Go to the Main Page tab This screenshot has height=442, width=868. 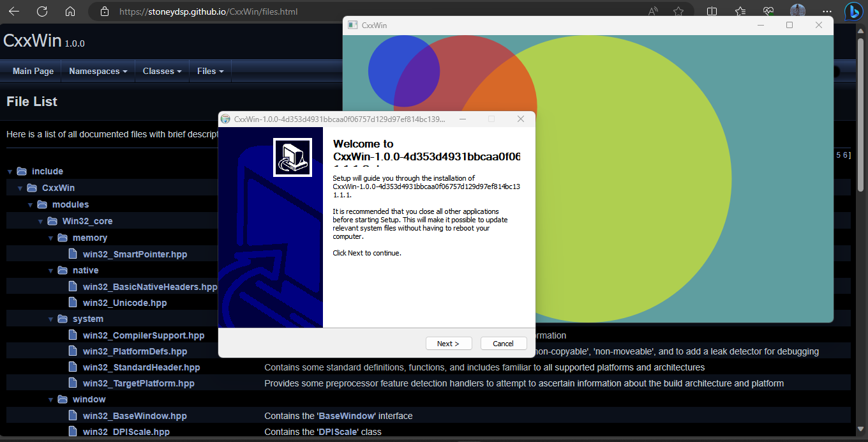[33, 71]
